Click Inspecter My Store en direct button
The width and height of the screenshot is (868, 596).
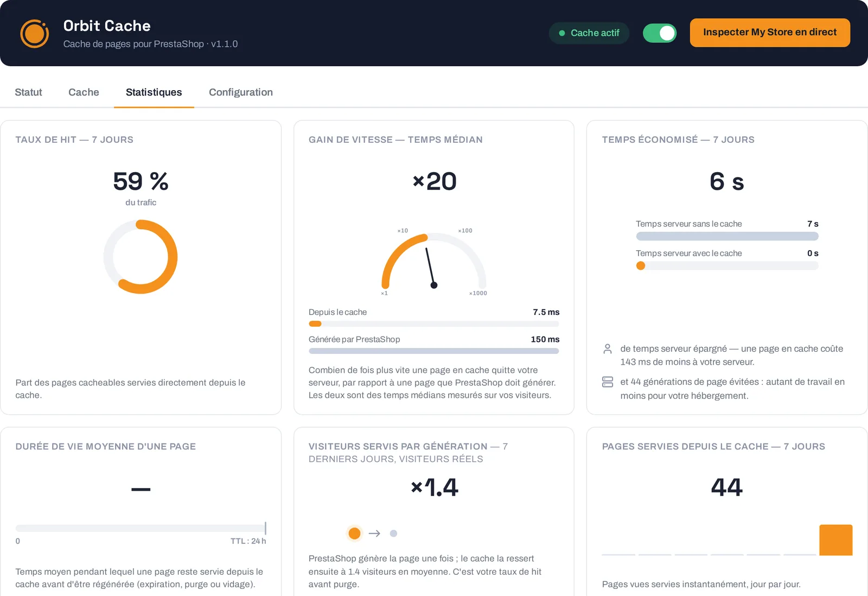770,33
